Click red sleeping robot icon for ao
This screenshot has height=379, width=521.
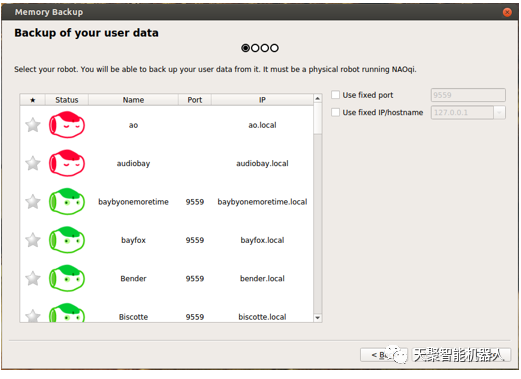[x=67, y=125]
